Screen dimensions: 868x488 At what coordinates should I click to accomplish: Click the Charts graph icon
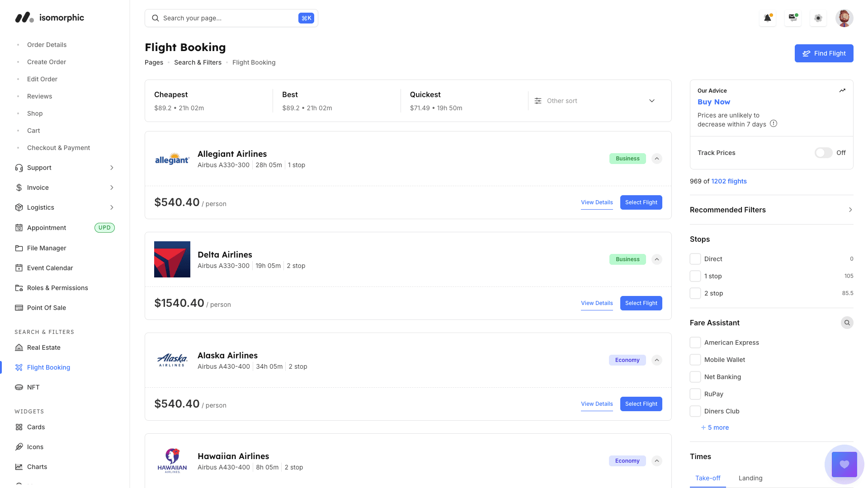pos(19,467)
